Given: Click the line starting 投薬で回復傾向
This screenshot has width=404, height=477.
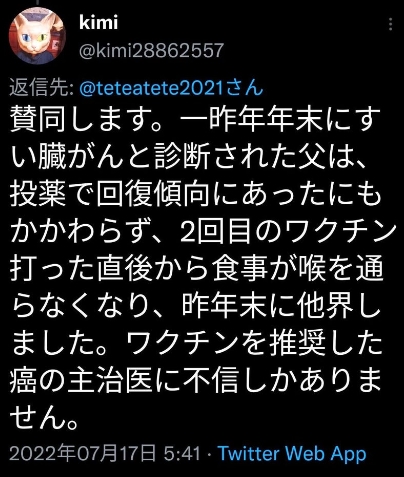Looking at the screenshot, I should [196, 194].
